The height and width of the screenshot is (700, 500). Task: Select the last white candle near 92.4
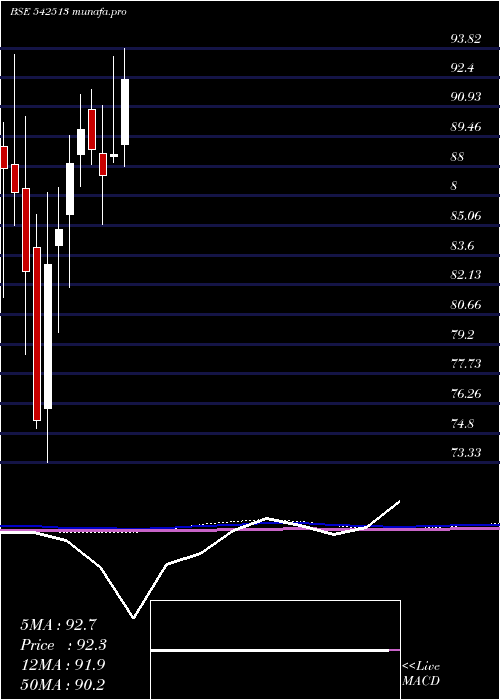click(x=125, y=112)
